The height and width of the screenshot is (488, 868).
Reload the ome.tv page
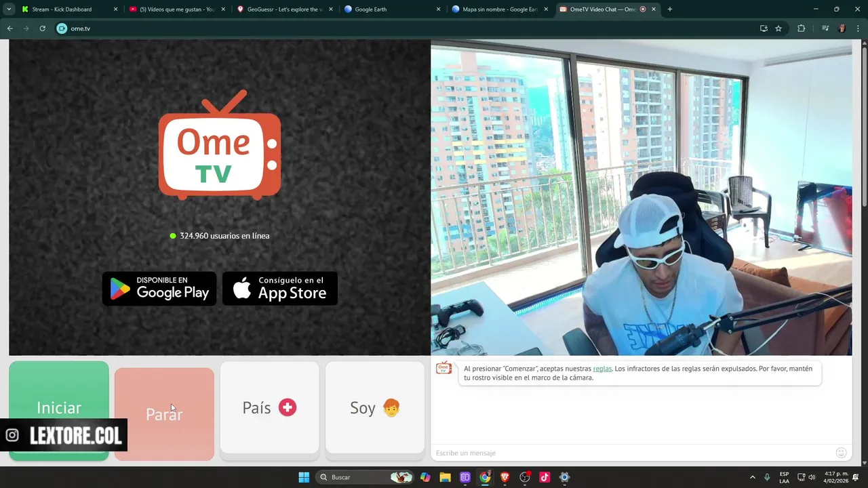tap(42, 28)
